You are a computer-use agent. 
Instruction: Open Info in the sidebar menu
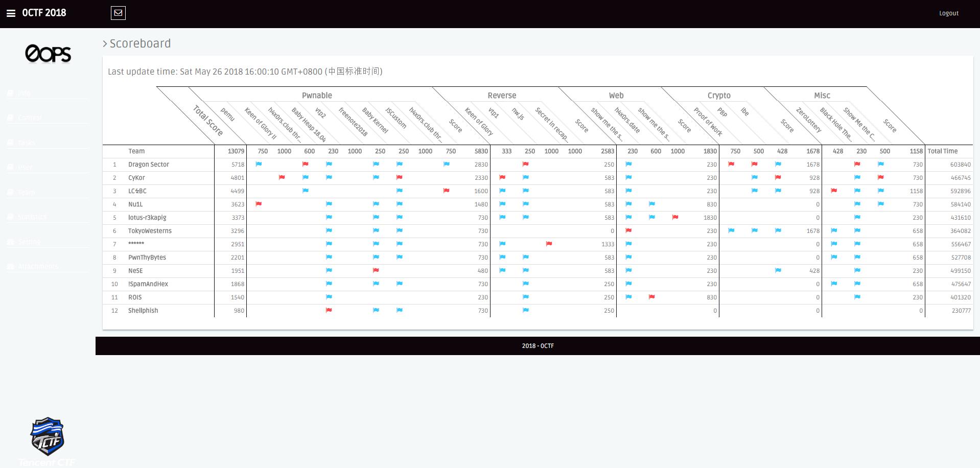24,93
